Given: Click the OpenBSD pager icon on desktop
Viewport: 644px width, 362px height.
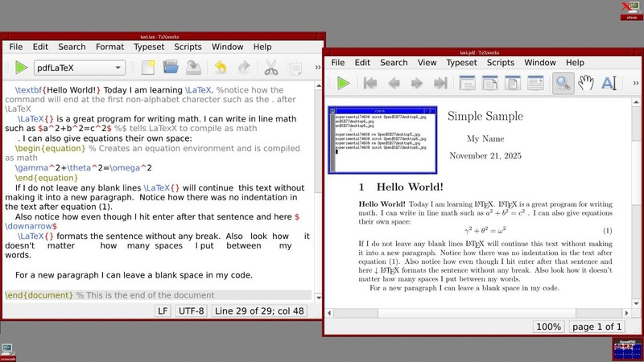Looking at the screenshot, I should click(628, 350).
